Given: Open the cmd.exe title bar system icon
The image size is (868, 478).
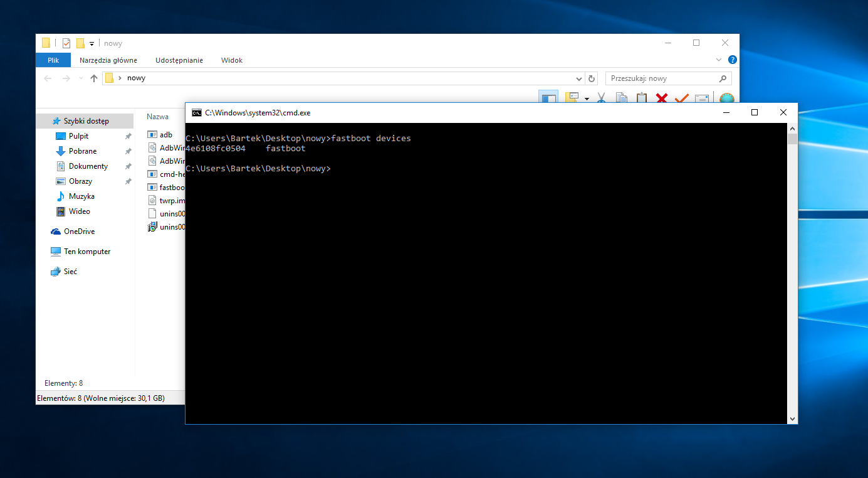Looking at the screenshot, I should [197, 113].
